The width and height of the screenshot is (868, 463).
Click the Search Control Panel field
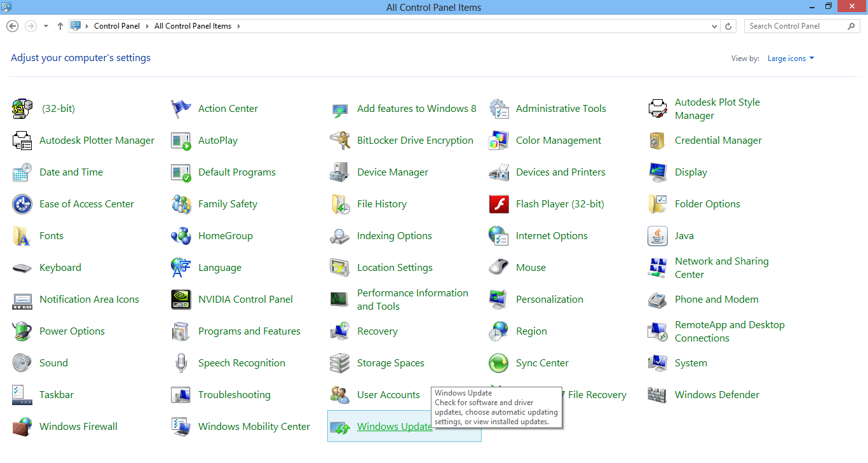[x=796, y=26]
